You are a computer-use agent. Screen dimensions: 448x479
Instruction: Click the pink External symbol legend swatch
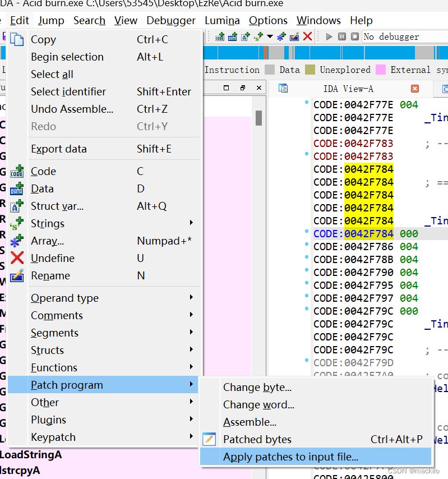(381, 70)
